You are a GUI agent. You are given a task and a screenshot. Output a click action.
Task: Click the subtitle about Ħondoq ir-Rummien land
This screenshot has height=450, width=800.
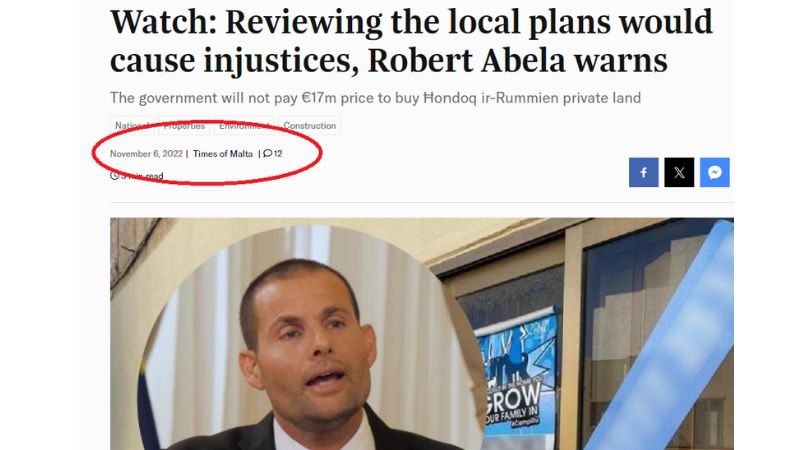coord(376,97)
